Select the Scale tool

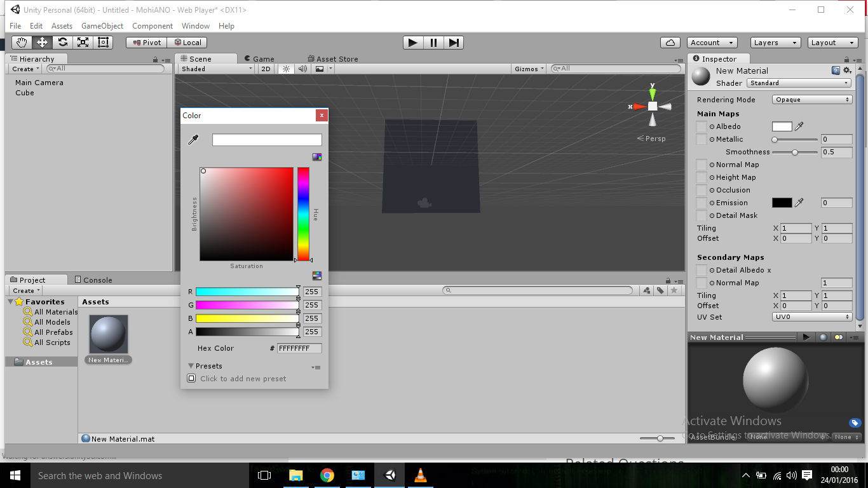(x=83, y=43)
